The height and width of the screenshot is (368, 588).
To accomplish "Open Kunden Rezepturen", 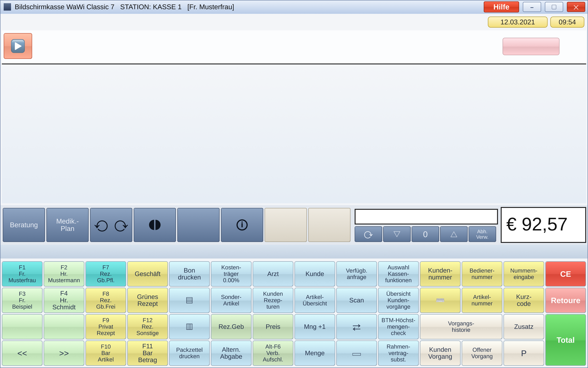I will point(273,300).
